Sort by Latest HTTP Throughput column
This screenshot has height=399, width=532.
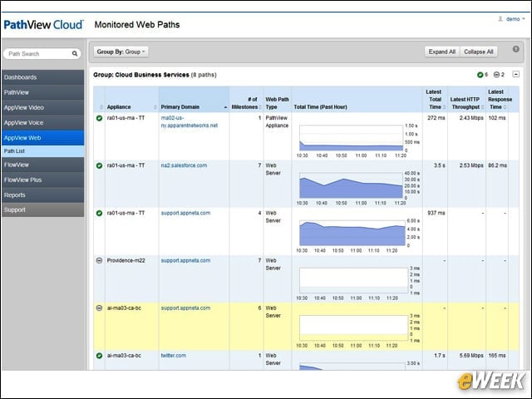[466, 100]
